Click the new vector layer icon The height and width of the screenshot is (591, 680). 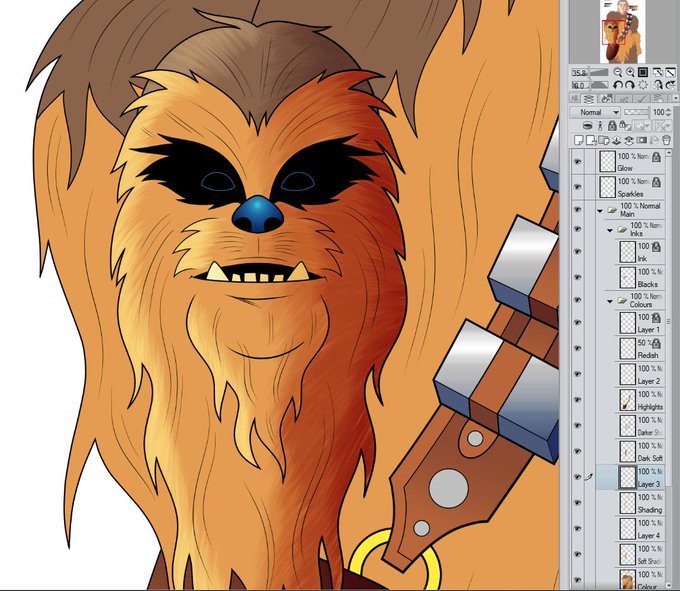click(x=591, y=140)
